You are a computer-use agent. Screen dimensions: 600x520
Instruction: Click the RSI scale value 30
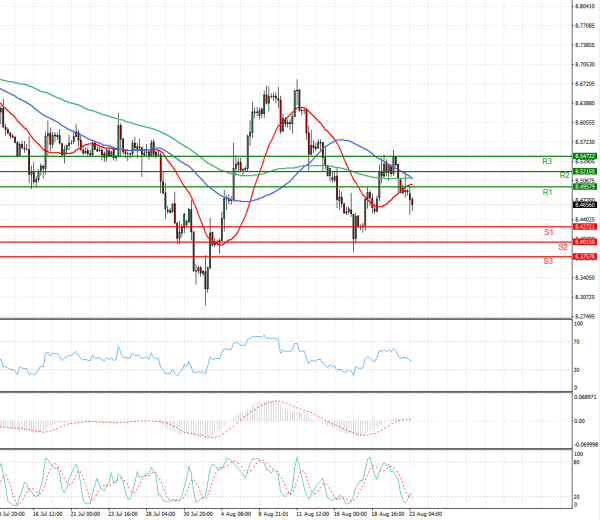click(577, 370)
